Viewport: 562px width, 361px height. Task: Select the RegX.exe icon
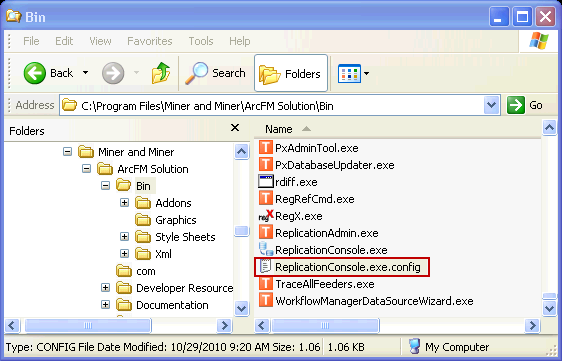[x=266, y=216]
